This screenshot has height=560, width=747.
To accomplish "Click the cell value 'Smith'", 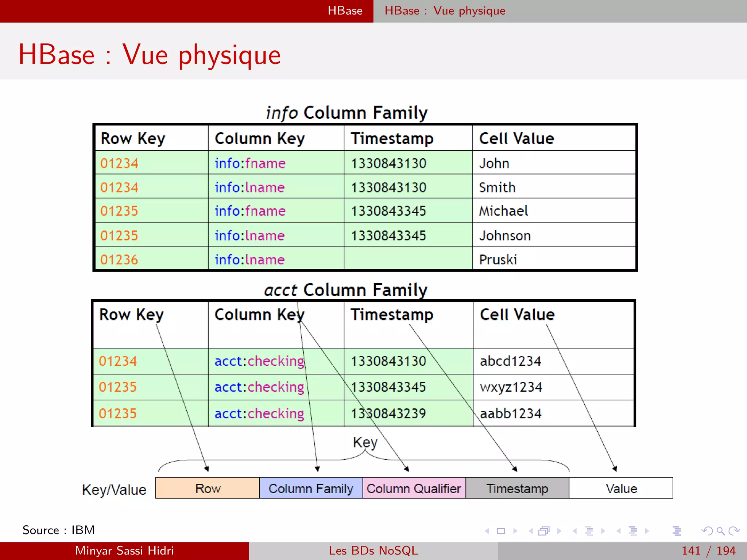I will point(497,187).
